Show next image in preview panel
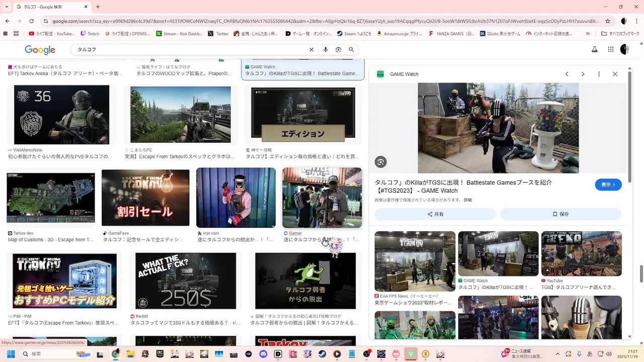 583,74
